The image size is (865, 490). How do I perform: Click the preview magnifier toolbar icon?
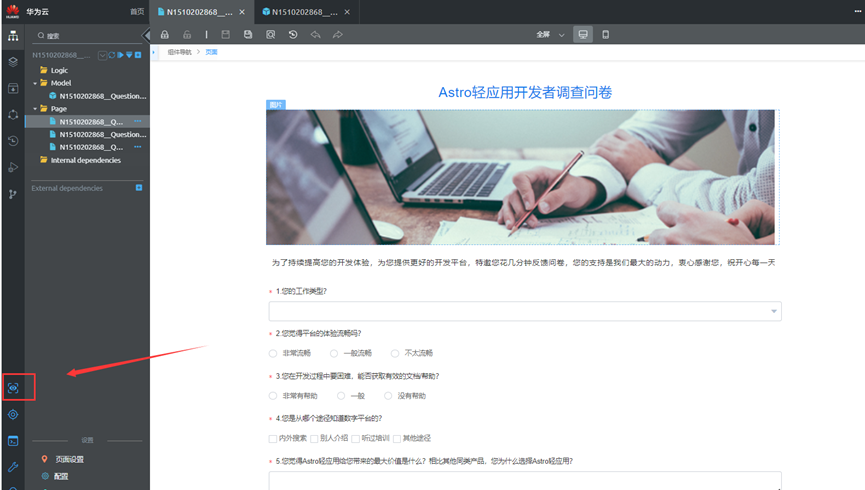[270, 34]
